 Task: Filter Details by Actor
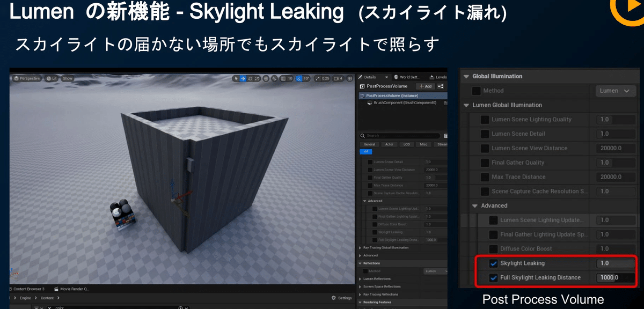(x=389, y=144)
